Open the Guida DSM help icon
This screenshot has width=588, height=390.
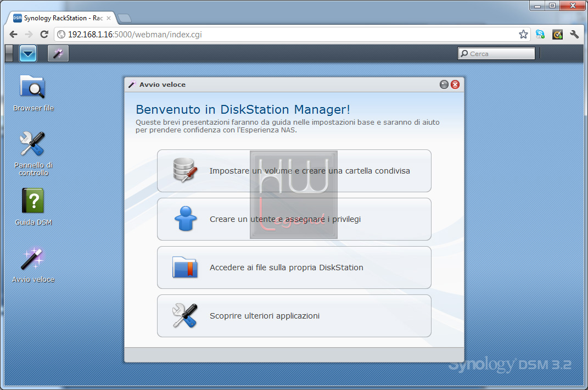(x=33, y=207)
